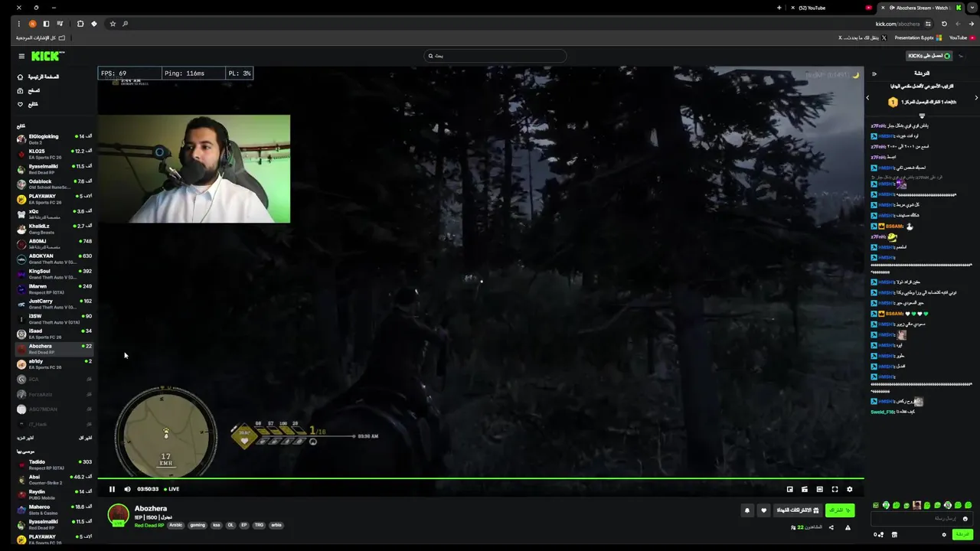This screenshot has height=551, width=980.
Task: Send the chat message green button
Action: (962, 535)
